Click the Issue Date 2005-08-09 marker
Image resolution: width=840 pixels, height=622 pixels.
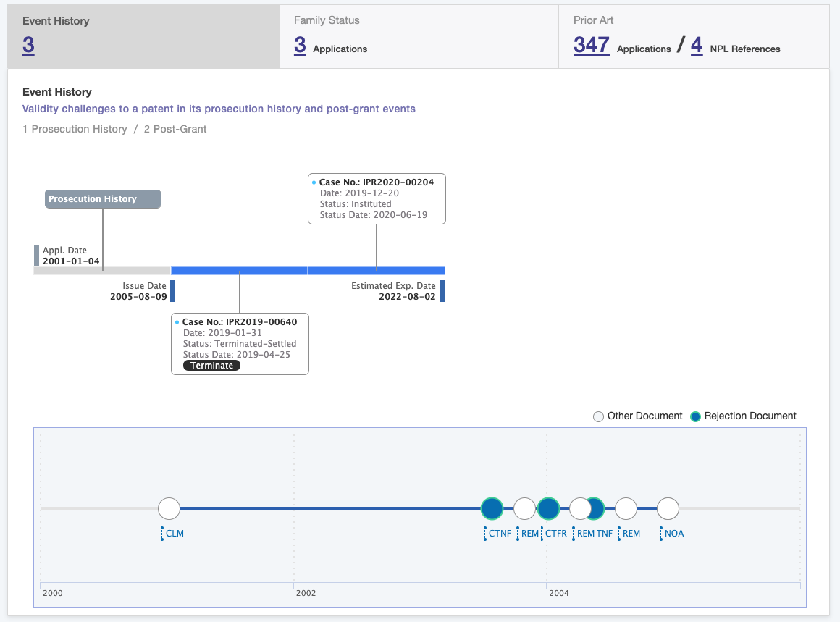172,291
